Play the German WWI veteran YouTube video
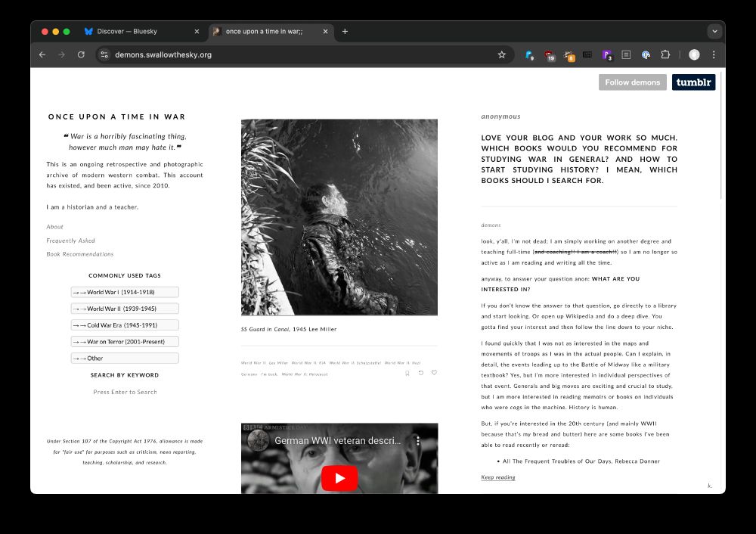Screen dimensions: 756x534 click(339, 478)
